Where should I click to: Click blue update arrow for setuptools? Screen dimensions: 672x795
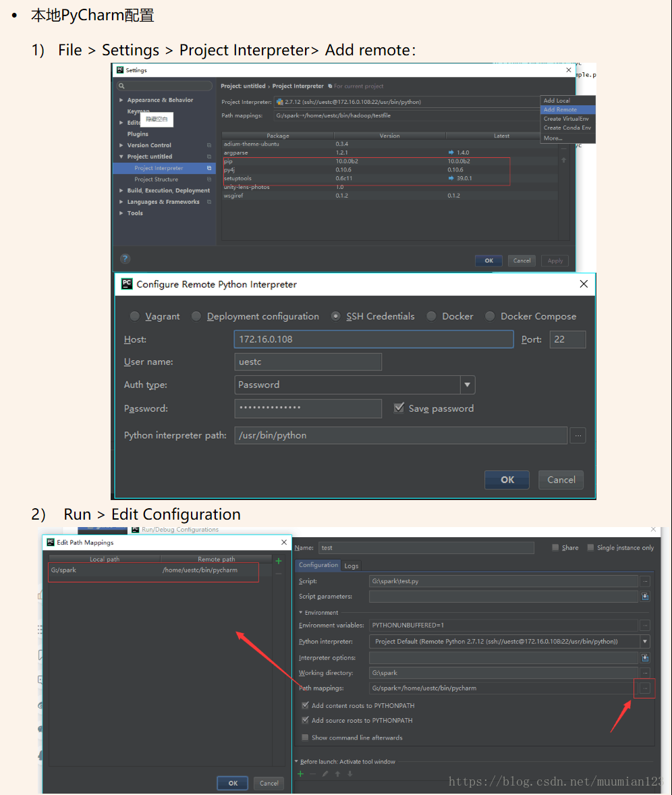pyautogui.click(x=451, y=178)
